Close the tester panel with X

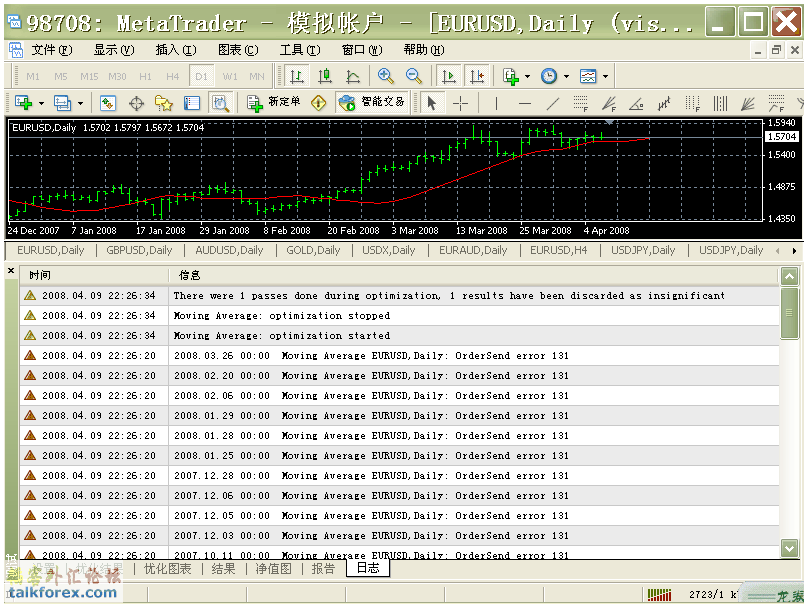pyautogui.click(x=11, y=271)
